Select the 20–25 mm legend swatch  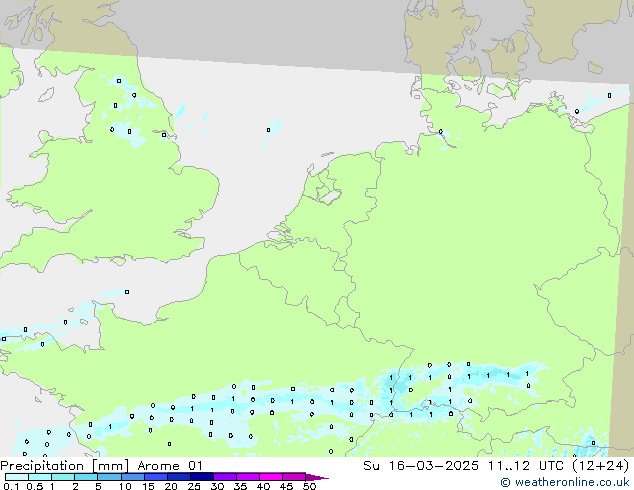coord(178,477)
